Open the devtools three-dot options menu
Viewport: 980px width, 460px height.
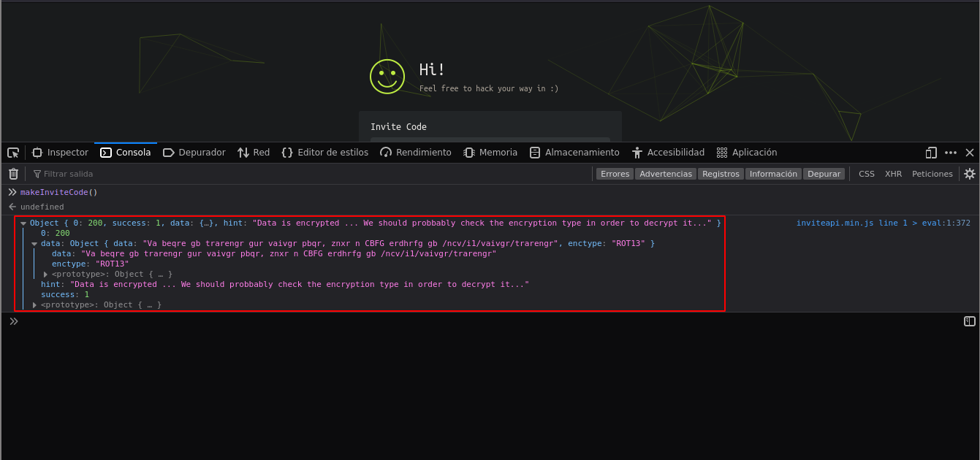pos(951,153)
